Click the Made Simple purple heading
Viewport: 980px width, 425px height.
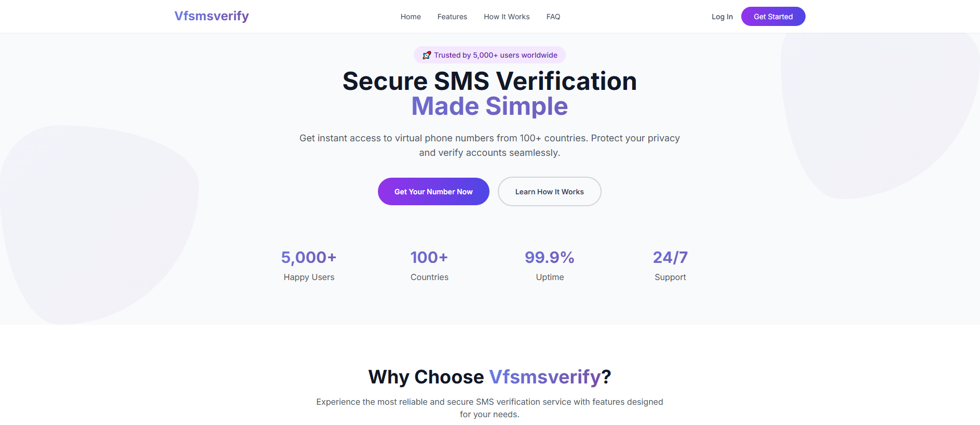[489, 107]
